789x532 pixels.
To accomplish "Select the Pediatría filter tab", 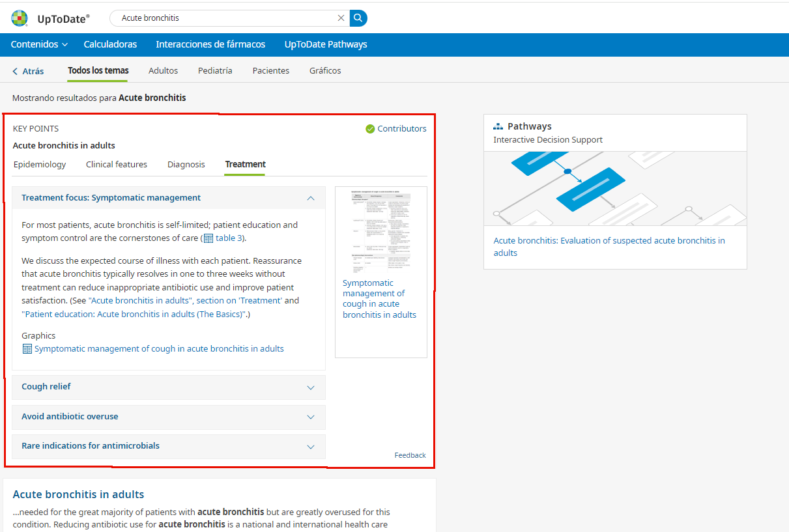I will (x=215, y=71).
